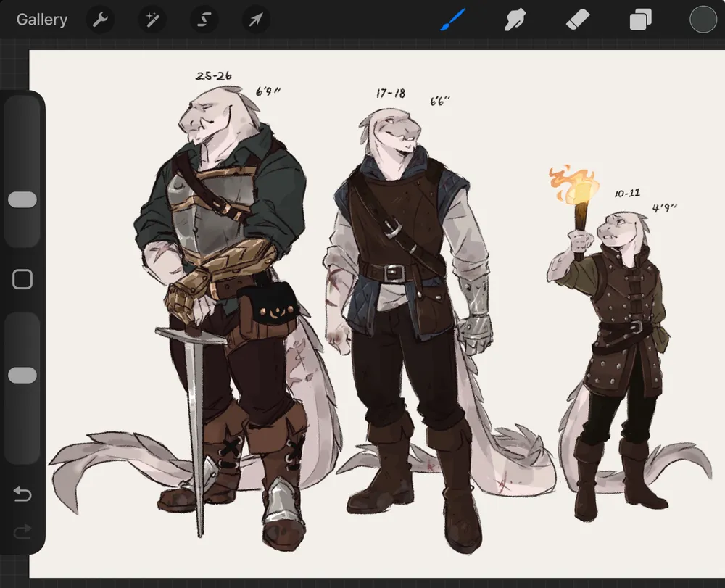Image resolution: width=725 pixels, height=588 pixels.
Task: Click the brush size slider handle
Action: tap(22, 200)
